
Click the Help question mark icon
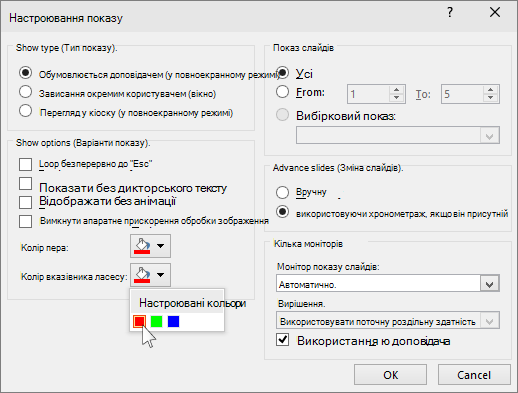coord(450,13)
